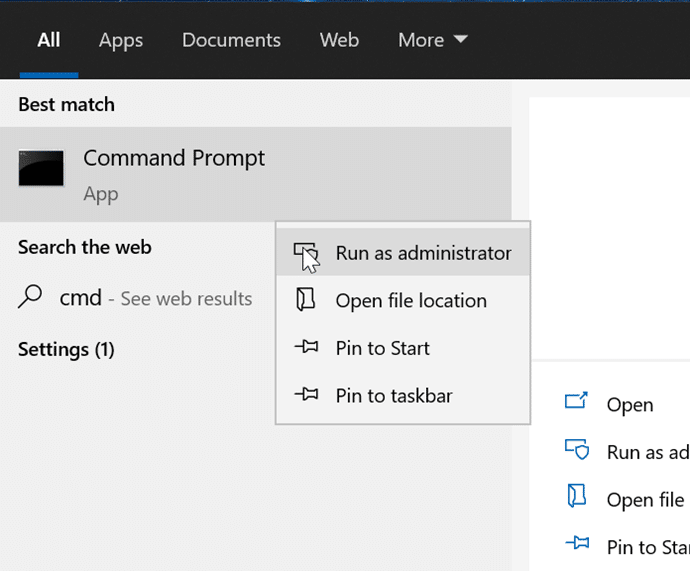Click Open in the right details pane
Viewport: 690px width, 571px height.
(630, 405)
